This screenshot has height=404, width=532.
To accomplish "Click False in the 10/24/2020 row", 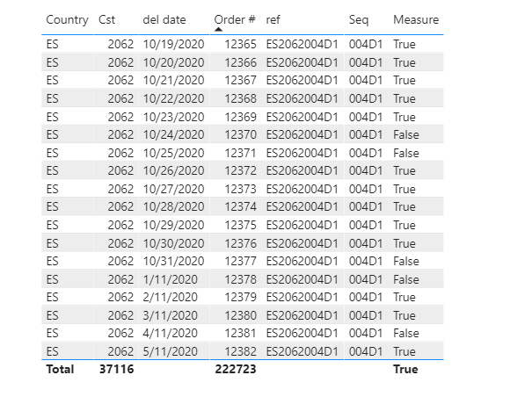I will click(406, 134).
